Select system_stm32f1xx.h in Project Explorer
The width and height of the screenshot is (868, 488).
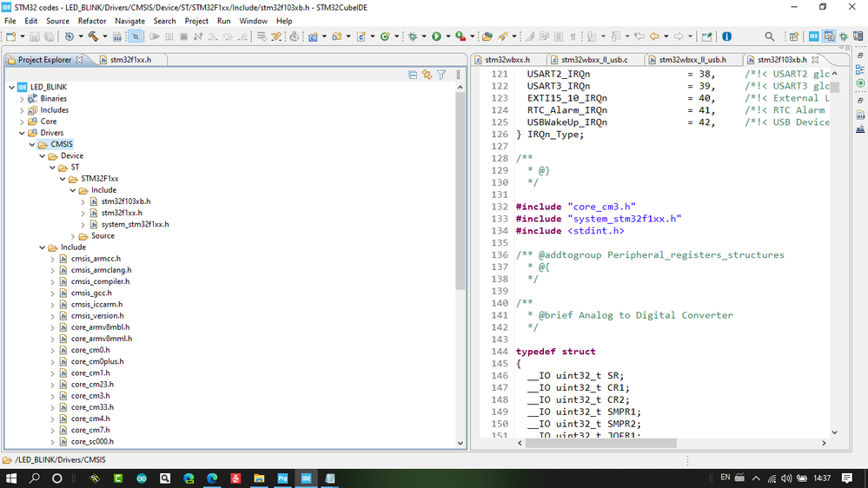[x=135, y=224]
